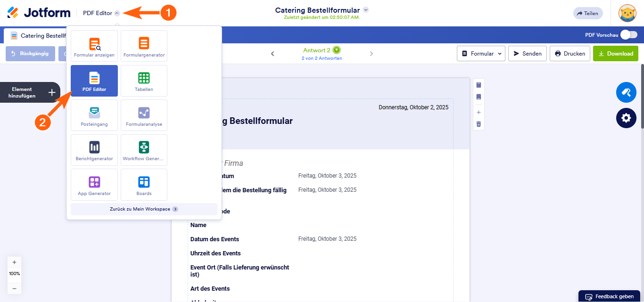
Task: Open Formularanalyse from product menu
Action: [x=144, y=115]
